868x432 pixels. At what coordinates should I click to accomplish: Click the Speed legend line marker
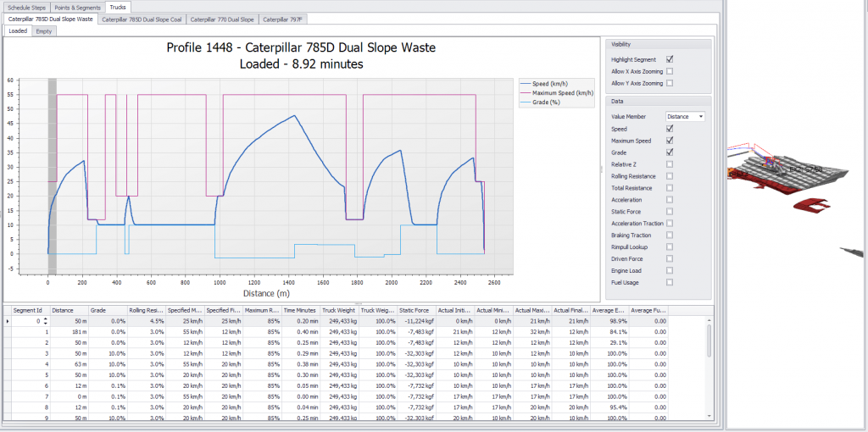(525, 84)
